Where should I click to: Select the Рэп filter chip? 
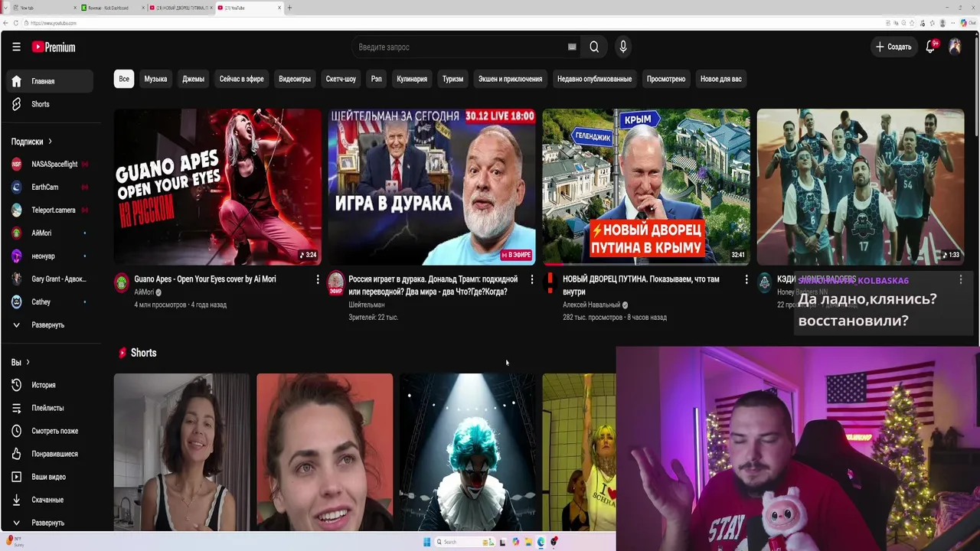coord(376,79)
